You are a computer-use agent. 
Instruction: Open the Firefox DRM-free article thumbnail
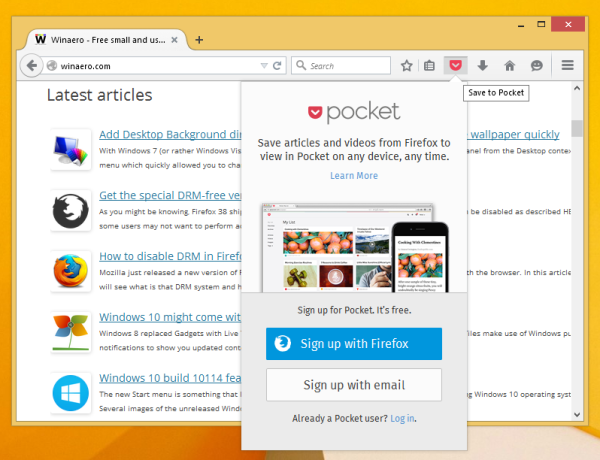click(x=70, y=211)
